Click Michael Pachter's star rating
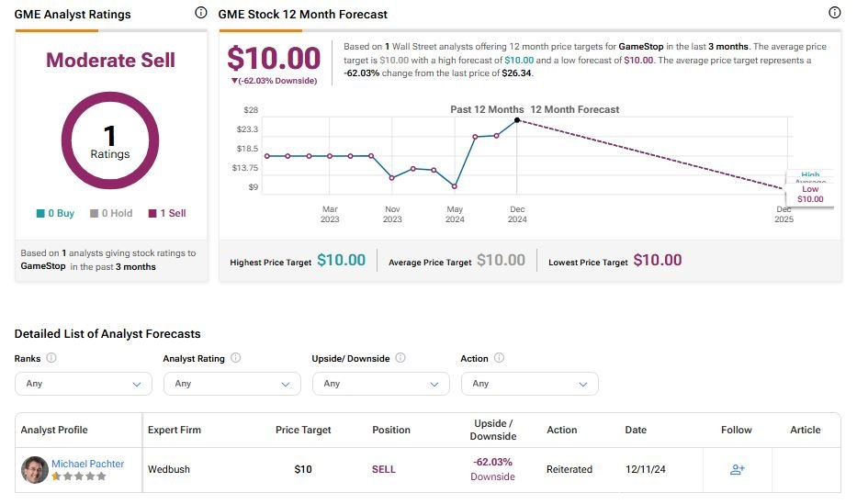857x504 pixels. tap(78, 477)
